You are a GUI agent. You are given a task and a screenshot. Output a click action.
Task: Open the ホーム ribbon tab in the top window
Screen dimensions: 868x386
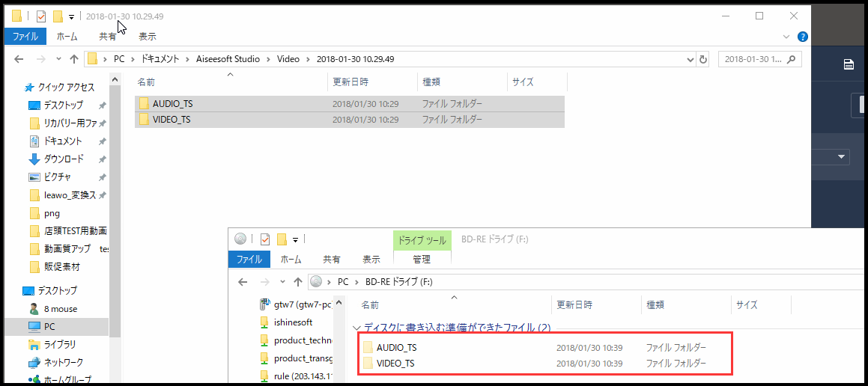[67, 37]
